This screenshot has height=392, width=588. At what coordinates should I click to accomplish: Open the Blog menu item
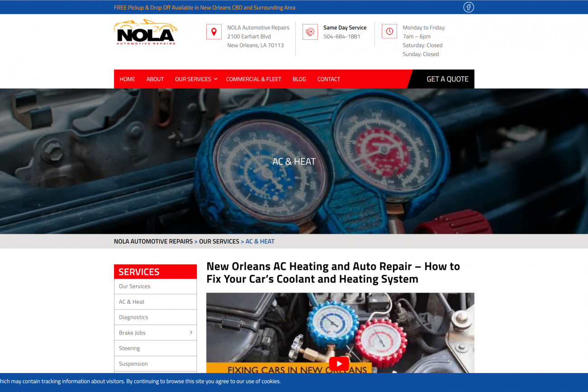pos(299,79)
